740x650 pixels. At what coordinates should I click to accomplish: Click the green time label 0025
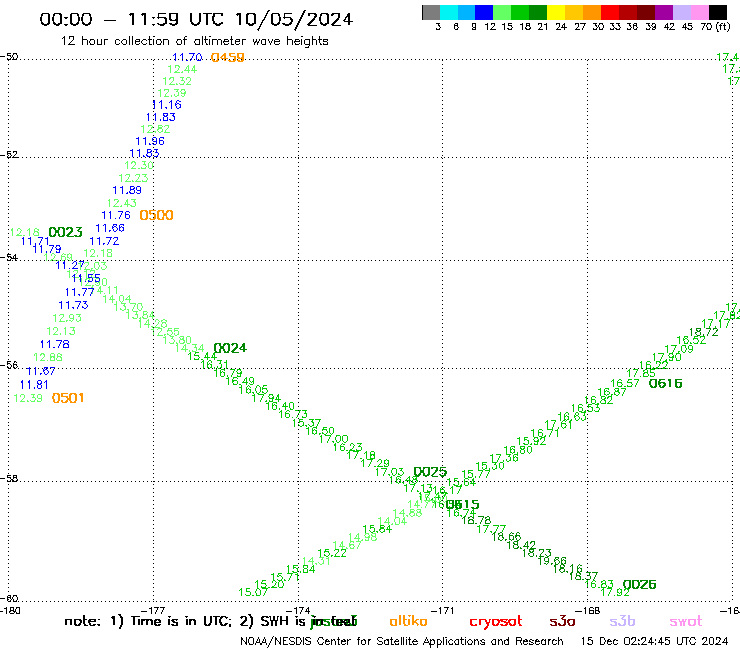(x=430, y=472)
